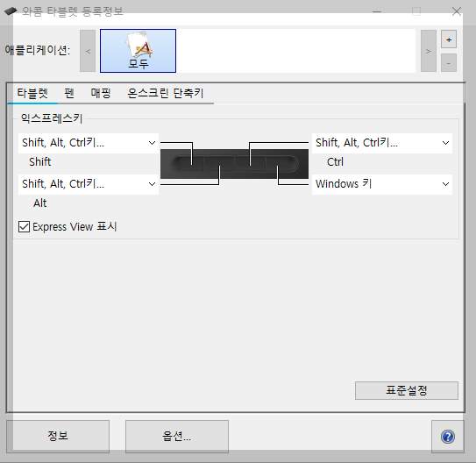Click the 애플리케이션: label

click(x=38, y=50)
